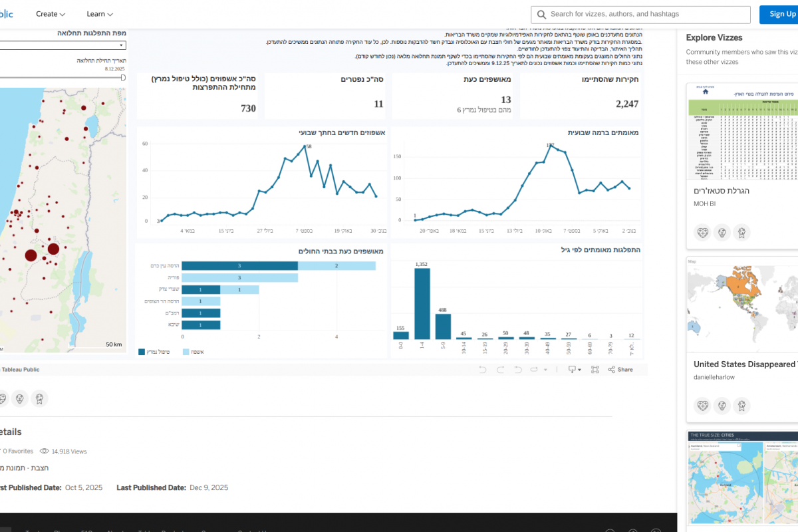This screenshot has width=798, height=532.
Task: Click the redo arrow in viz toolbar
Action: (x=499, y=370)
